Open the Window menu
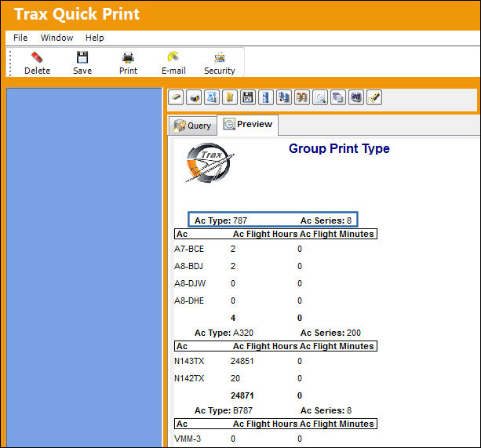The height and width of the screenshot is (448, 481). point(56,38)
